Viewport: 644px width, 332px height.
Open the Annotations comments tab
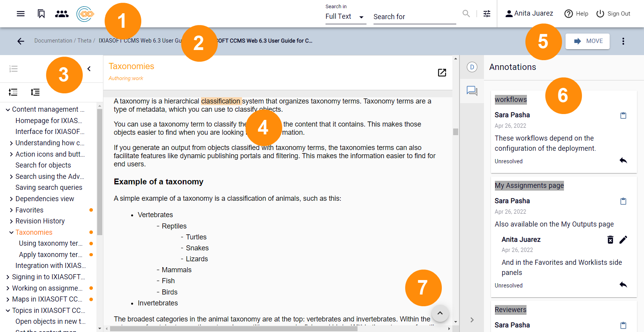[472, 91]
